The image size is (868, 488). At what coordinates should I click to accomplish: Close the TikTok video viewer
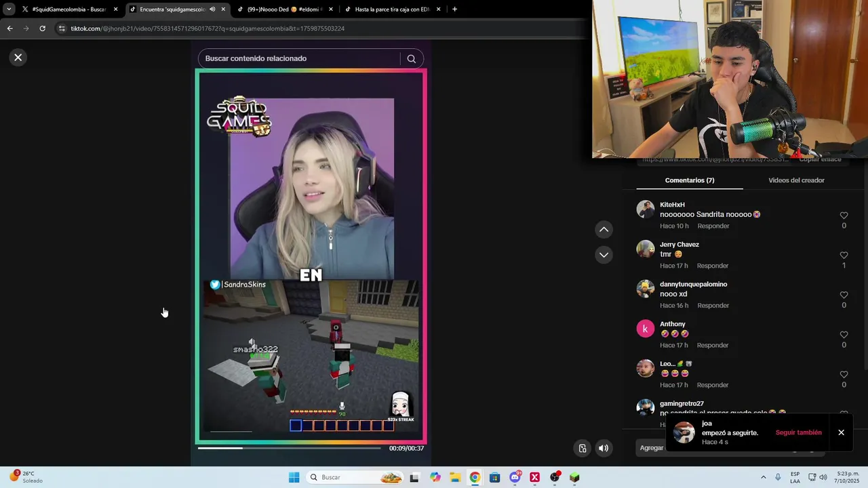coord(18,58)
